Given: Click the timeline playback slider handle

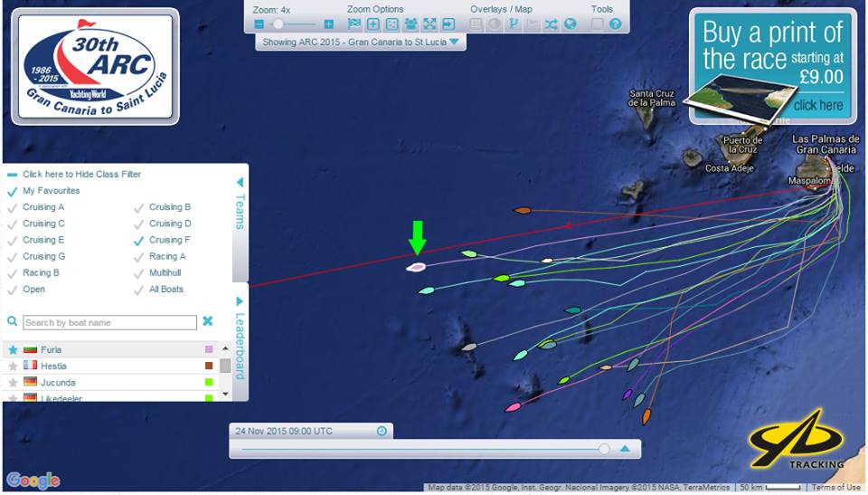Looking at the screenshot, I should pos(604,449).
